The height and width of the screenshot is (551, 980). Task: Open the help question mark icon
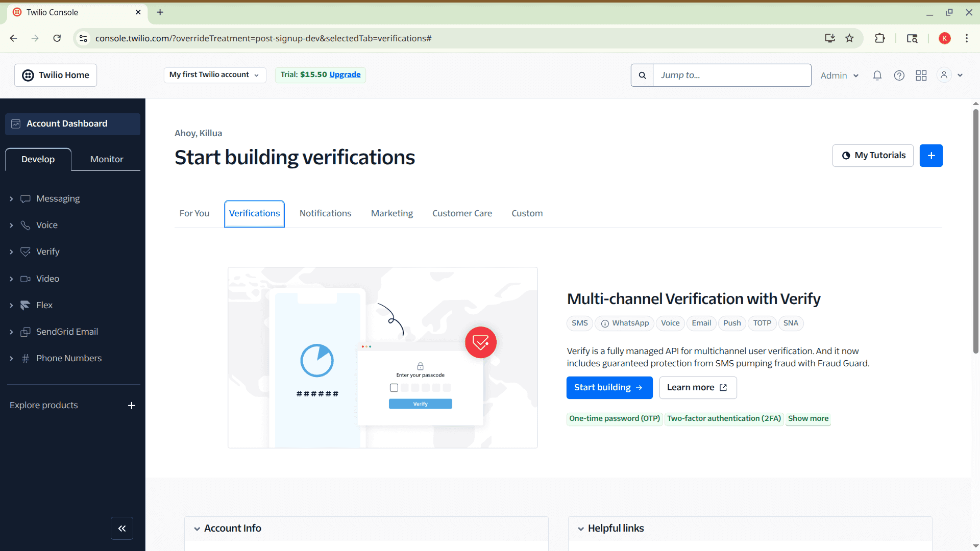pos(899,76)
